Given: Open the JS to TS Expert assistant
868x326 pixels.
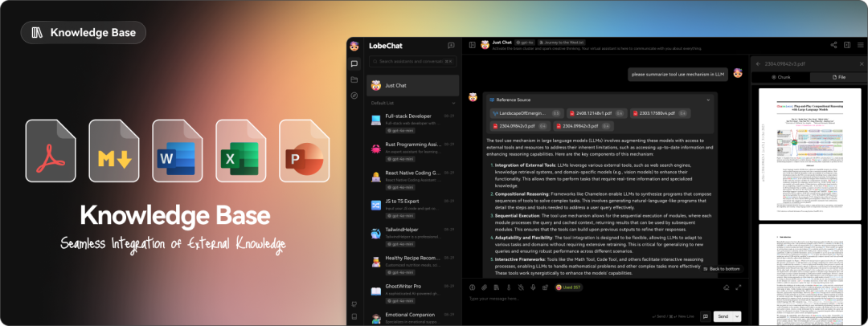Looking at the screenshot, I should point(413,208).
